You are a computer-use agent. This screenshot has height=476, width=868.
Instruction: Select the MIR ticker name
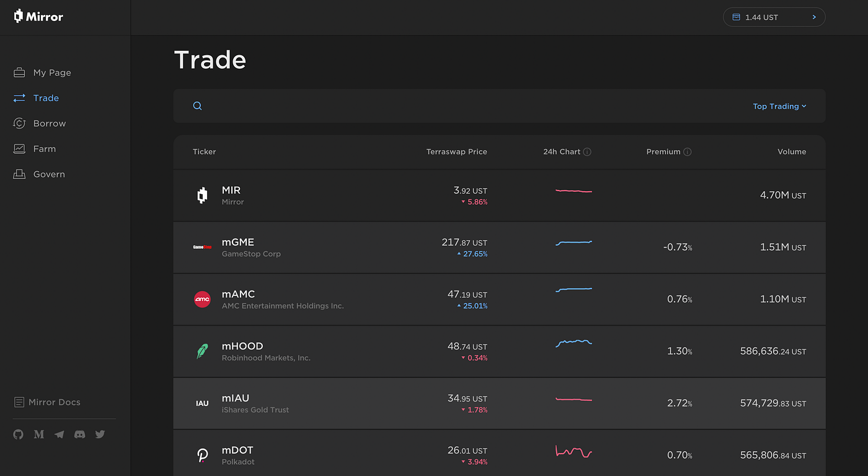[231, 190]
